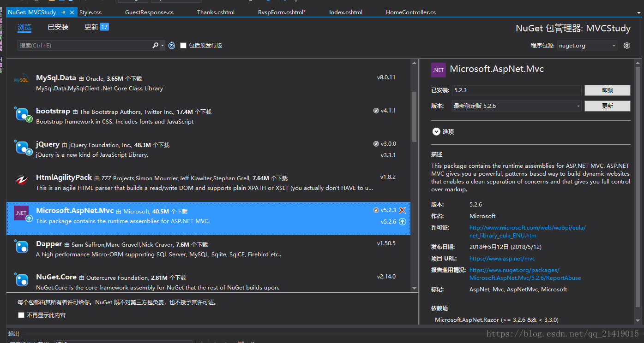
Task: Enable the 包括预发行版 prerelease checkbox
Action: (x=183, y=46)
